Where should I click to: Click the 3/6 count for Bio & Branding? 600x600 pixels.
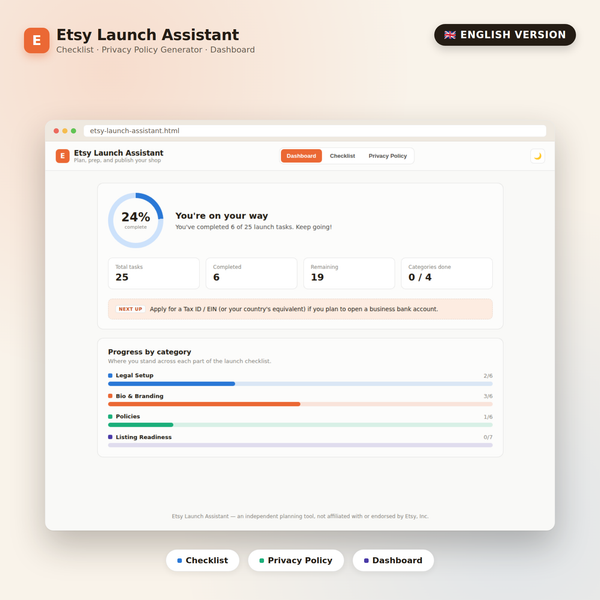488,396
